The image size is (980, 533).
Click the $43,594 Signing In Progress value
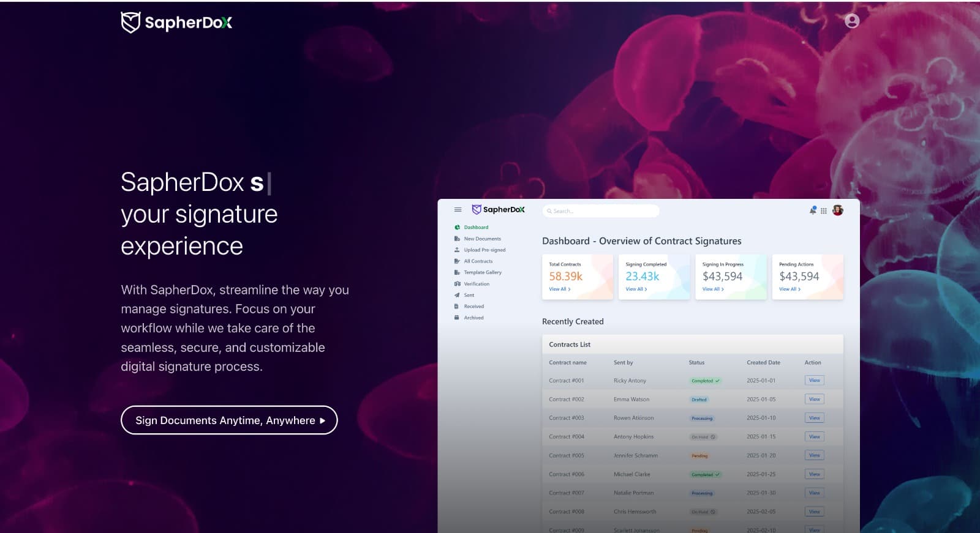(x=722, y=277)
